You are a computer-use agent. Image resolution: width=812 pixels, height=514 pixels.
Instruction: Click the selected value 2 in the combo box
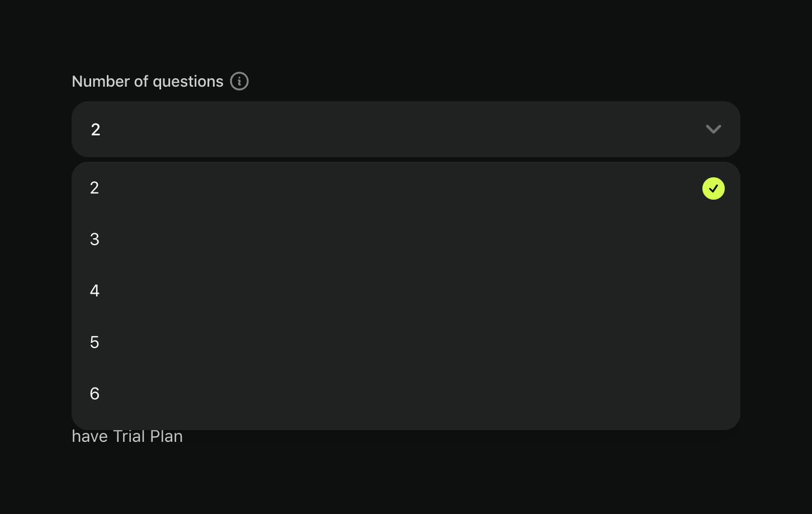(x=96, y=130)
